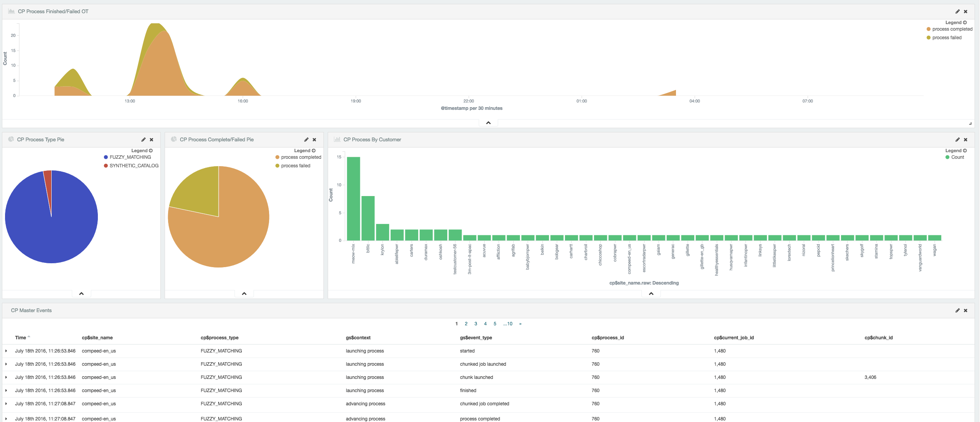Viewport: 980px width, 422px height.
Task: Close the CP Process Complete/Failed Pie panel
Action: pyautogui.click(x=315, y=140)
